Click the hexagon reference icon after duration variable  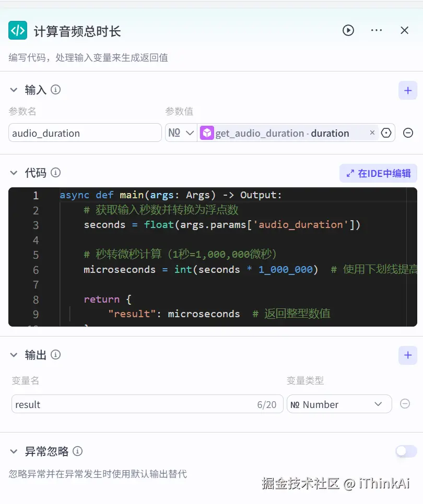pos(386,133)
